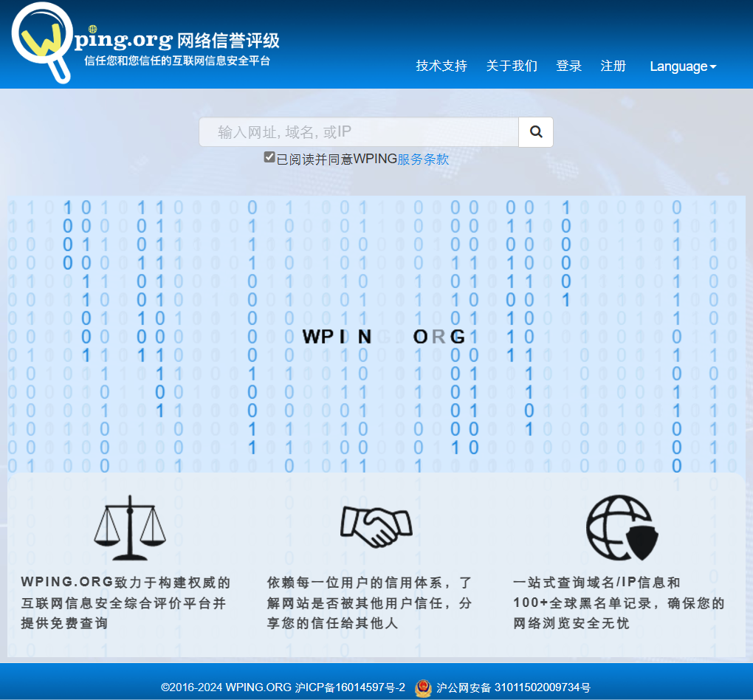753x700 pixels.
Task: Open 关于我们 in the navigation
Action: [x=512, y=66]
